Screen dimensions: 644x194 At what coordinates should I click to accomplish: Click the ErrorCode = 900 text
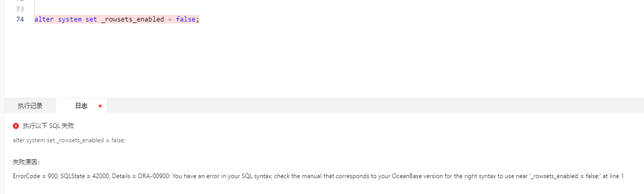point(35,176)
